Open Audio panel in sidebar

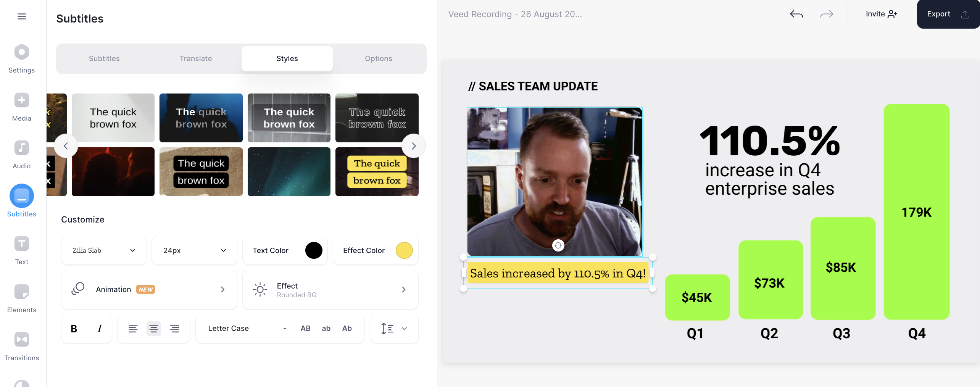point(22,155)
